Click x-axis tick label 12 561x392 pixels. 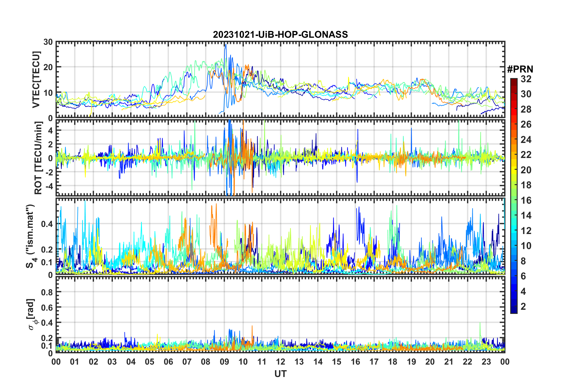280,362
